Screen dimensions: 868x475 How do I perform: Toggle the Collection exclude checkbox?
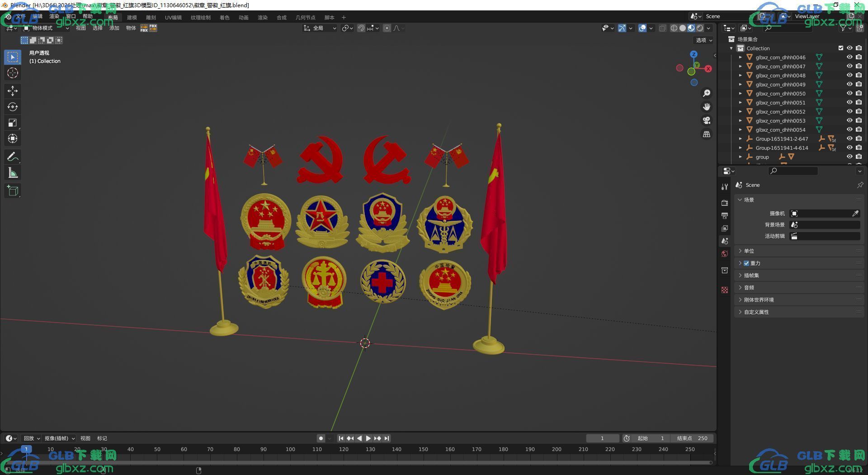[x=841, y=48]
